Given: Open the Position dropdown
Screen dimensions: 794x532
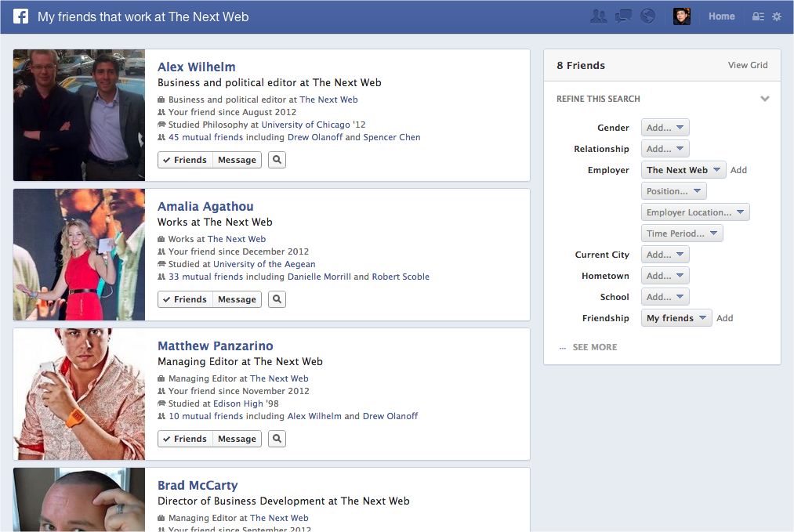Looking at the screenshot, I should (x=673, y=191).
